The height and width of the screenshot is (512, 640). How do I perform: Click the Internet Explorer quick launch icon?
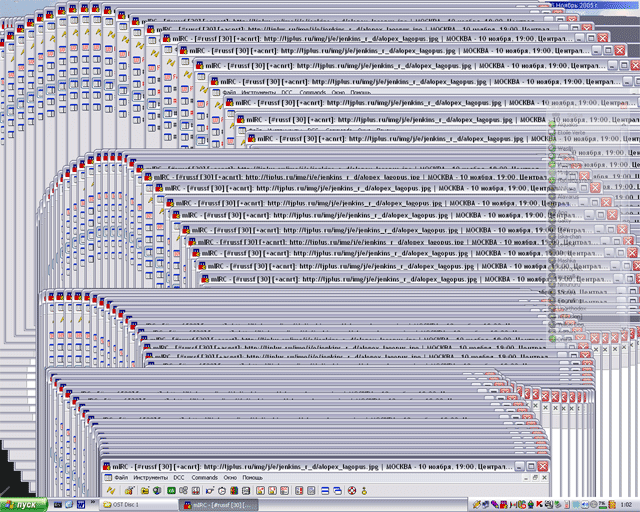point(69,505)
